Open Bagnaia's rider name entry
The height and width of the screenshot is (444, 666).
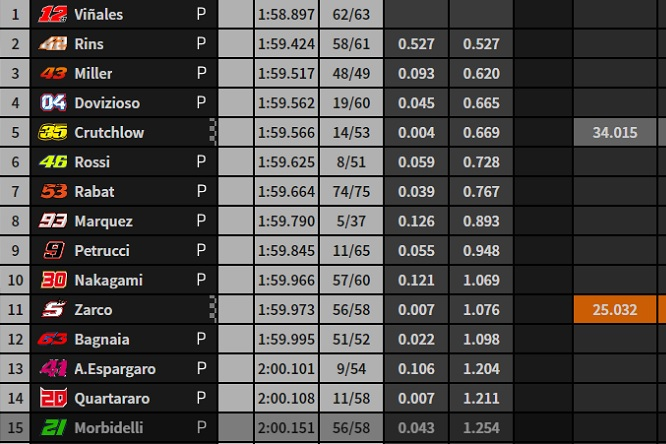click(102, 339)
